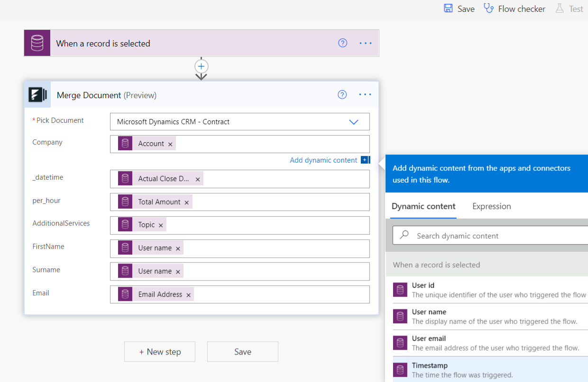Remove the Total Amount token
Image resolution: width=588 pixels, height=382 pixels.
point(186,202)
